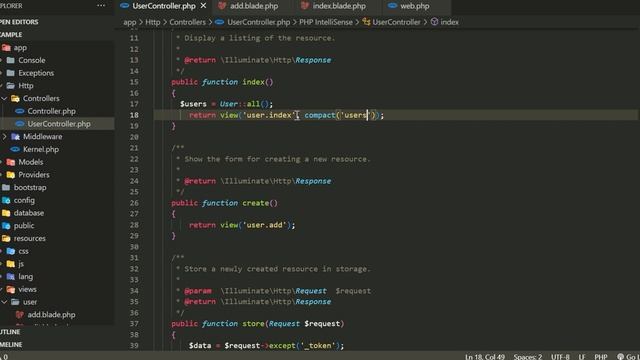
Task: Open add.blade.php in the user folder
Action: tap(51, 315)
